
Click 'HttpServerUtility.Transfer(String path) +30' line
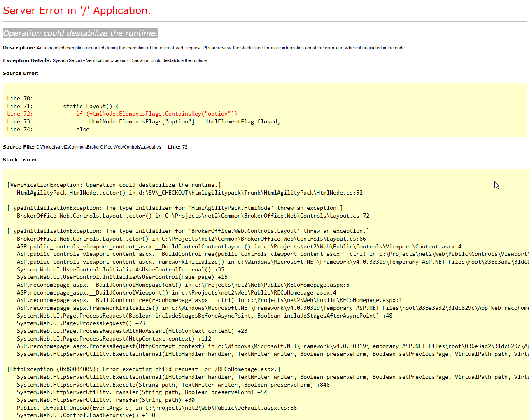coord(106,400)
